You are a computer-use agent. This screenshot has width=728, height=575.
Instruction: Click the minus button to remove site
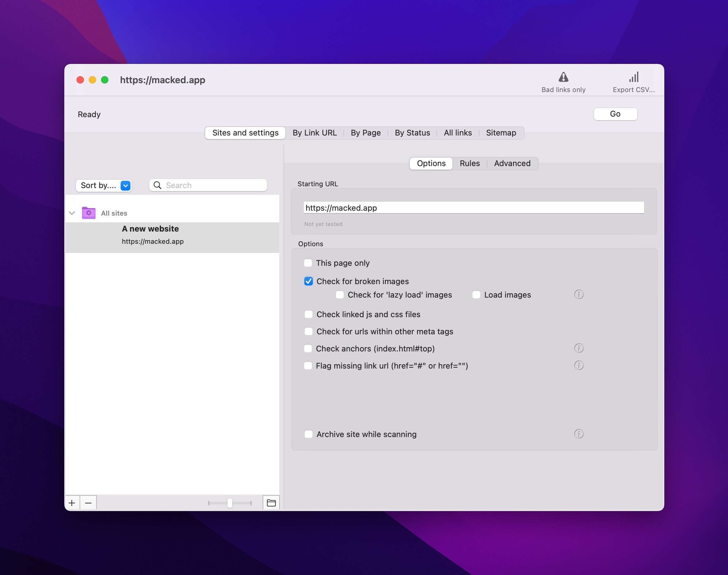(88, 503)
